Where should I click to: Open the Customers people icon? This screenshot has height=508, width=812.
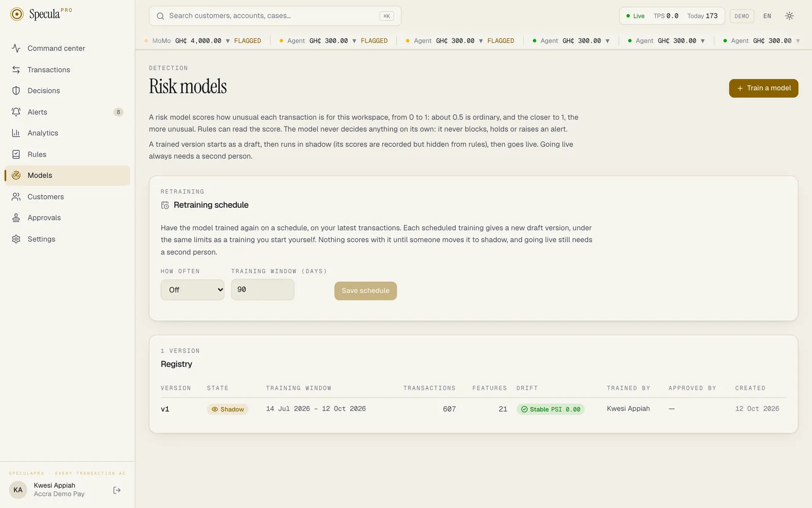coord(16,197)
